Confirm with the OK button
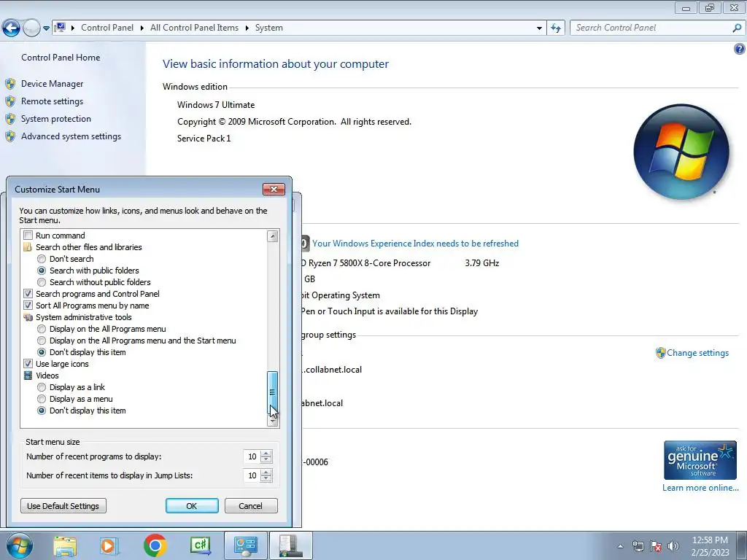 point(192,506)
